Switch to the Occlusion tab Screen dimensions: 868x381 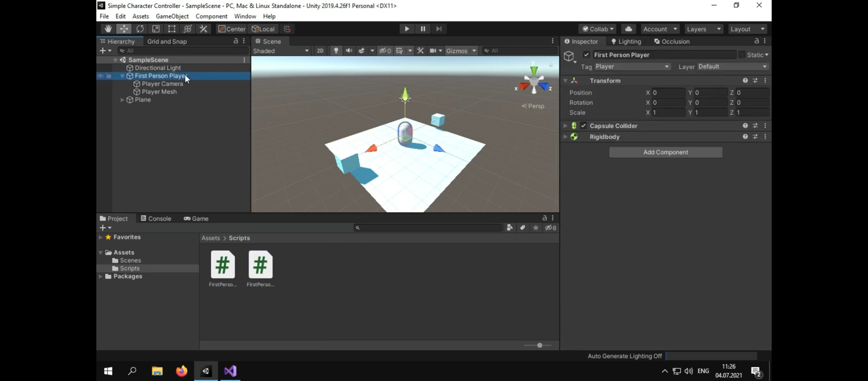672,41
